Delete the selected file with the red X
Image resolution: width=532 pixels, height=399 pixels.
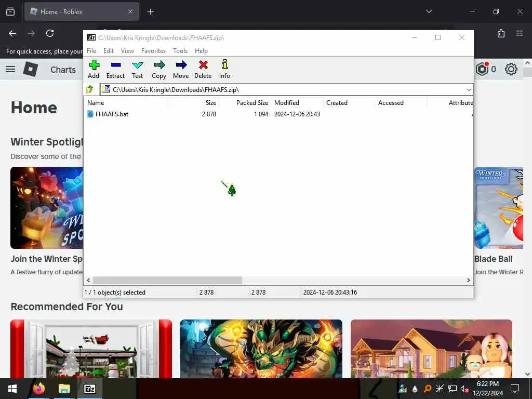point(203,69)
